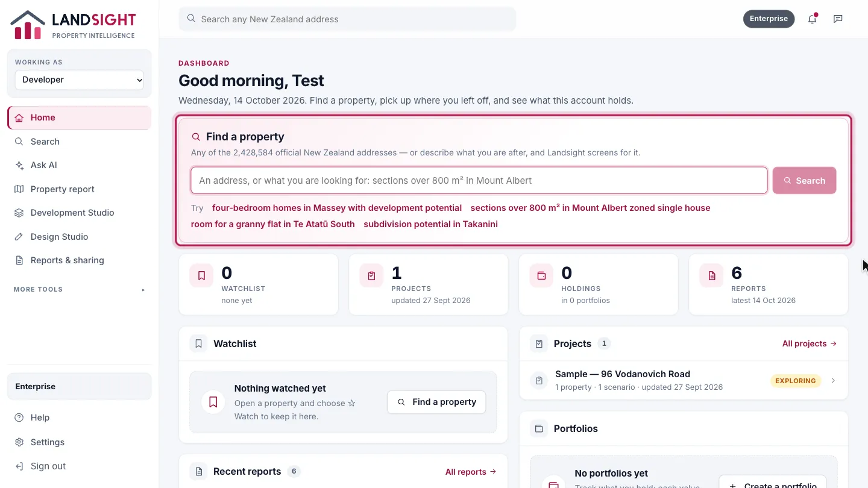Click the Portfolios panel header icon
Screen dimensions: 868x488
click(538, 428)
